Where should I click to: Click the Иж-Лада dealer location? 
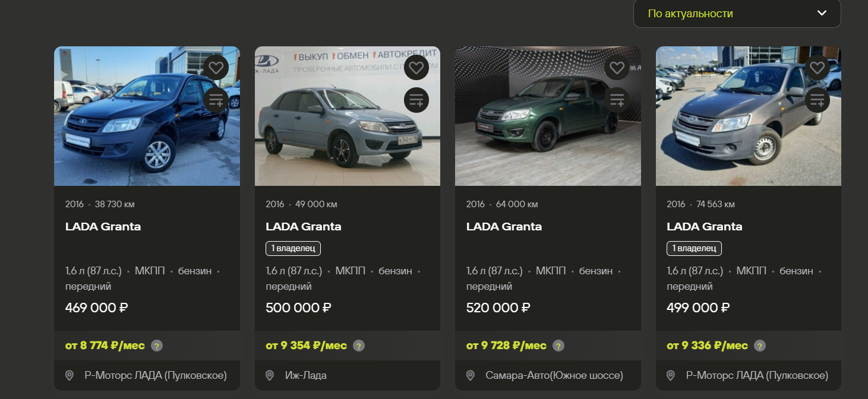pos(305,375)
